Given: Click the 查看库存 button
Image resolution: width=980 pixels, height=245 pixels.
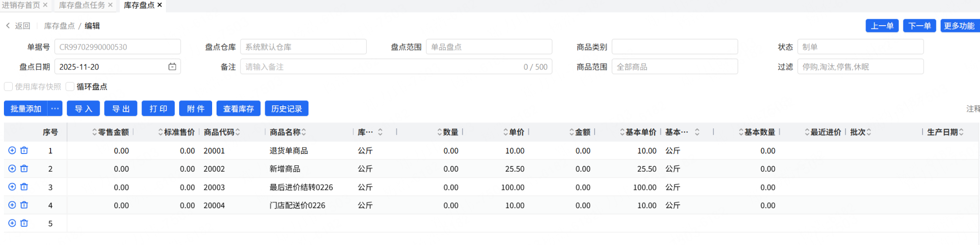Looking at the screenshot, I should point(238,109).
